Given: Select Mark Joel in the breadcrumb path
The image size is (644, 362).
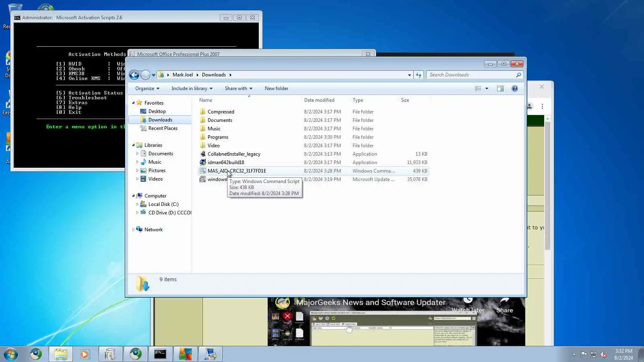Looking at the screenshot, I should coord(183,75).
